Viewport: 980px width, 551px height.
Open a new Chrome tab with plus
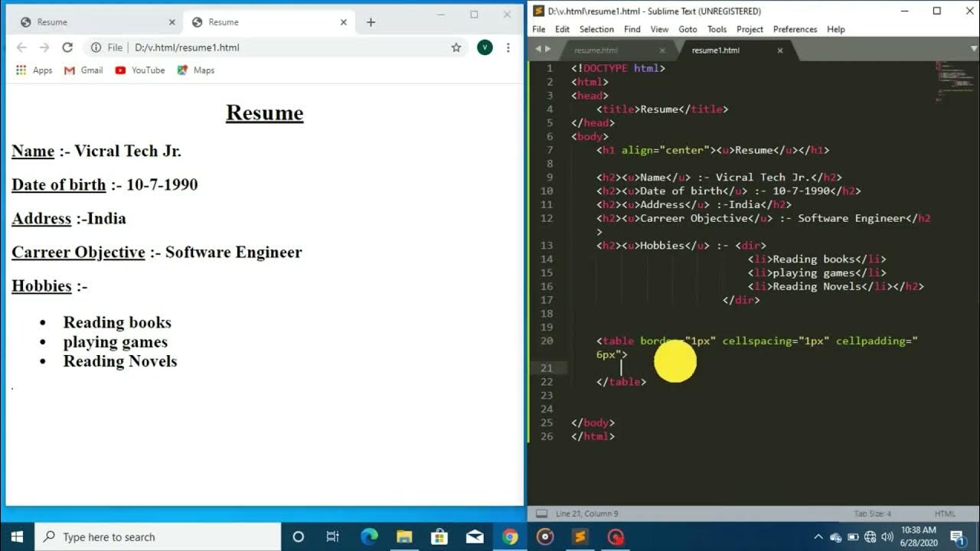tap(371, 22)
